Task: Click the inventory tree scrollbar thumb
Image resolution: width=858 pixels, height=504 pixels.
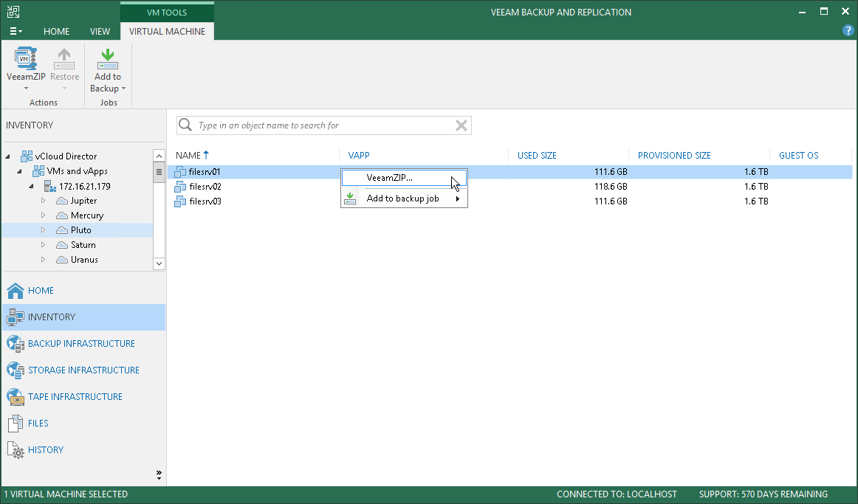Action: pos(159,172)
